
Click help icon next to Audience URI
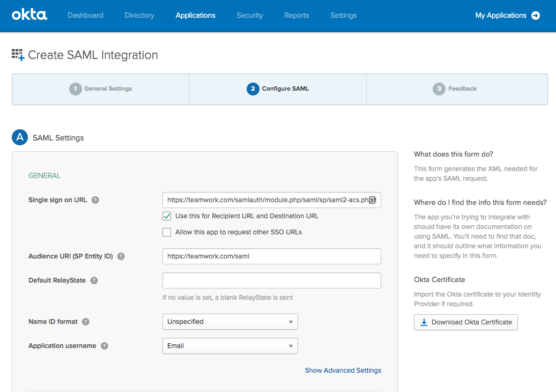coord(121,256)
